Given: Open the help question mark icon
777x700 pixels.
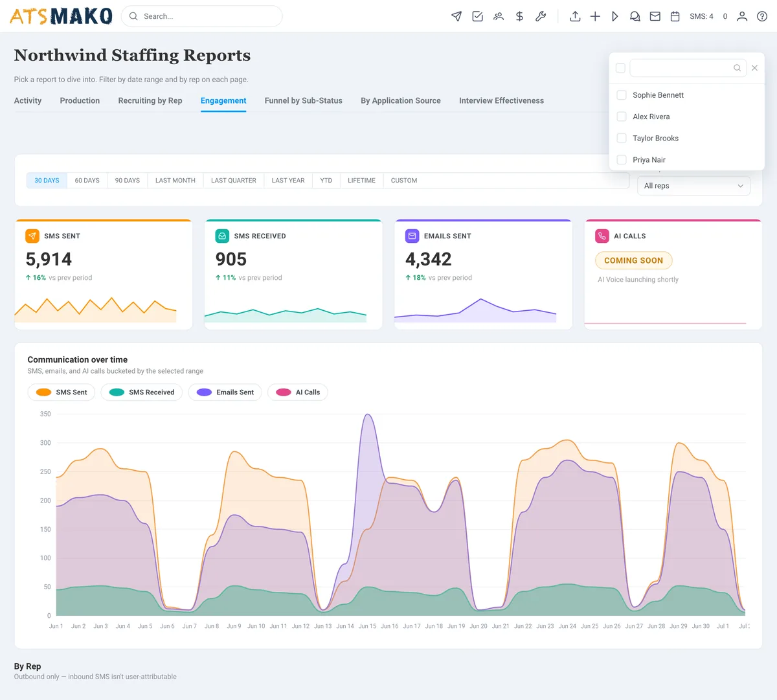Looking at the screenshot, I should 762,16.
